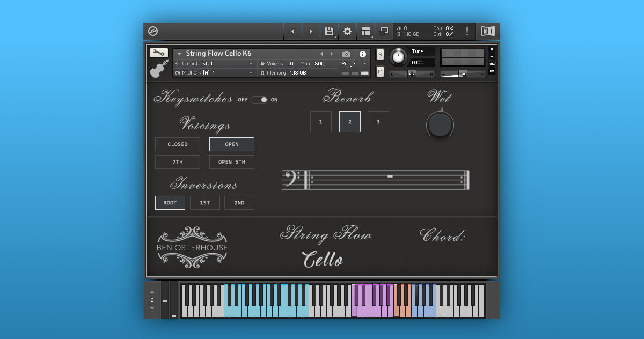The image size is (644, 339).
Task: Open instrument edit mode wrench icon
Action: pyautogui.click(x=159, y=53)
